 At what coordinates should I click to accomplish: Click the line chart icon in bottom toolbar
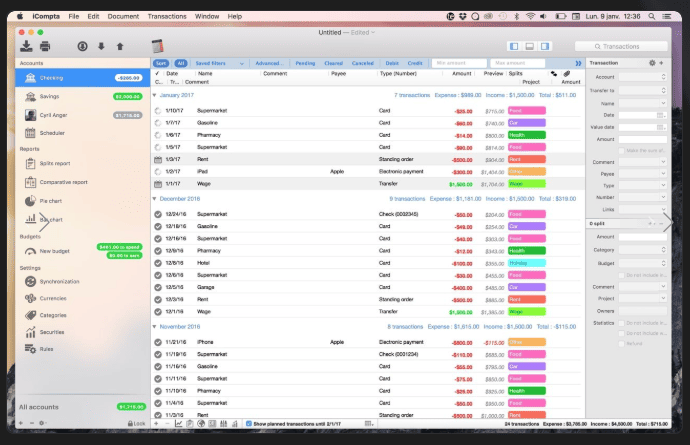(178, 423)
